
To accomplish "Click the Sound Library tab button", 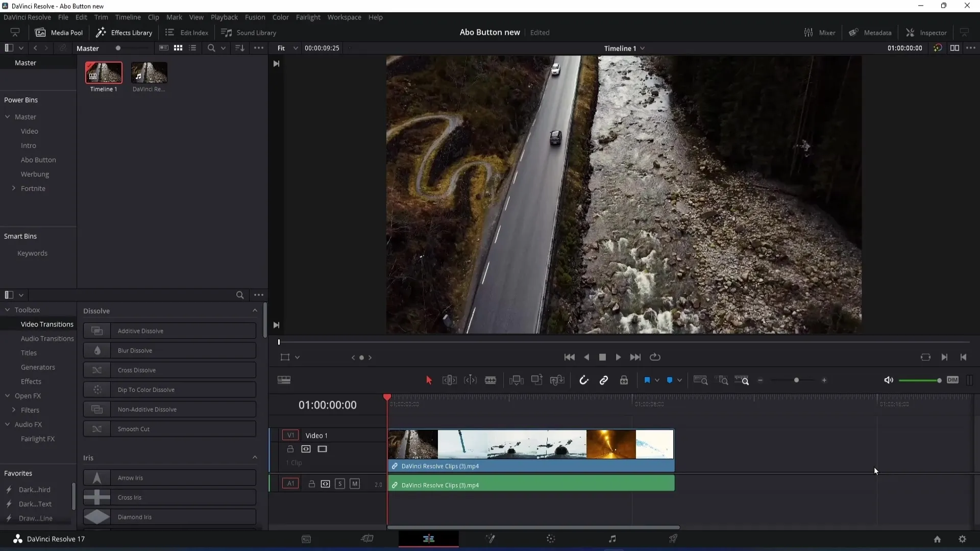I will pyautogui.click(x=249, y=32).
